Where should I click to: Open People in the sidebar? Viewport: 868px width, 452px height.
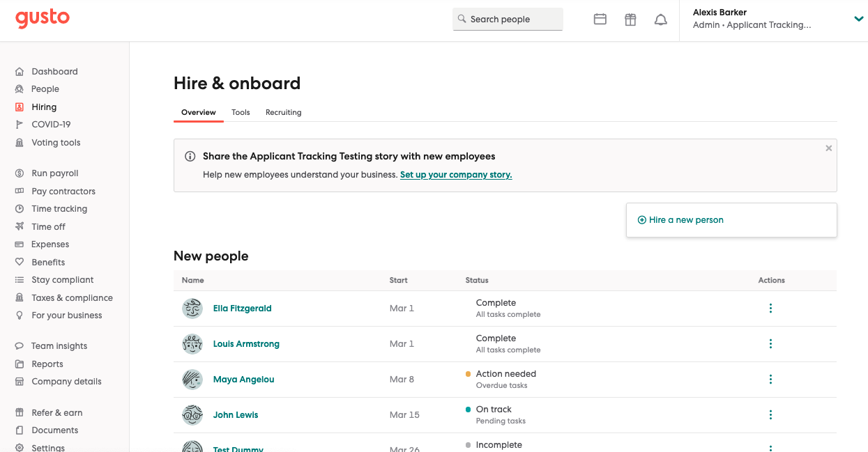(x=45, y=89)
